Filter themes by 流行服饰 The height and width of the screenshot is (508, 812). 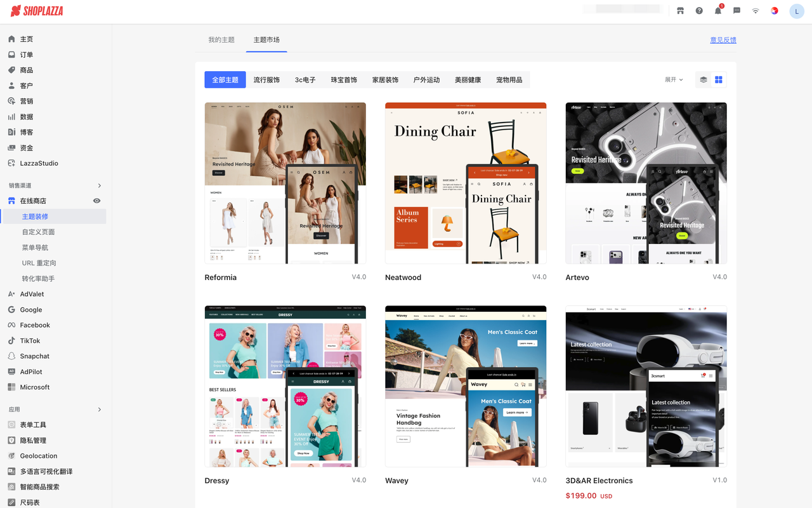pos(266,80)
